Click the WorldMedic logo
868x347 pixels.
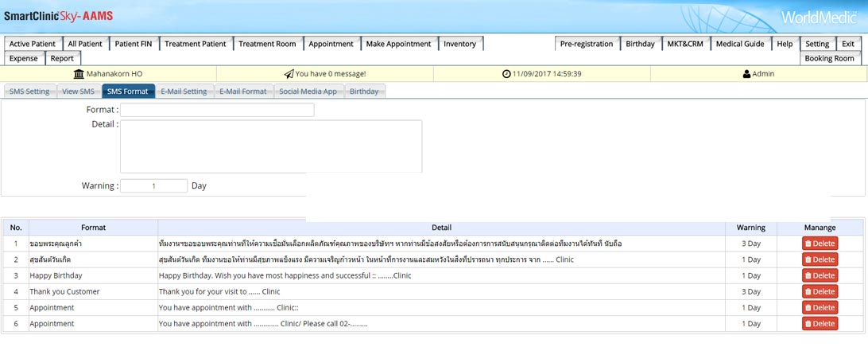point(819,18)
